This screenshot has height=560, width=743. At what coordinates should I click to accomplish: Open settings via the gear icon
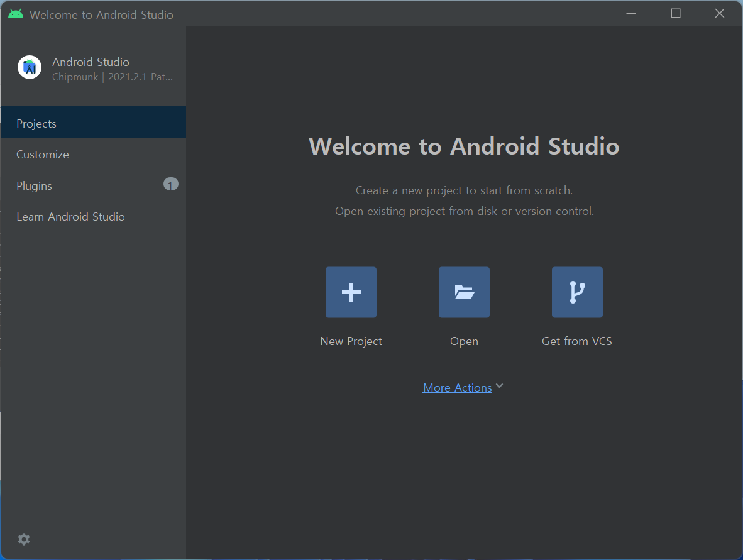click(24, 539)
